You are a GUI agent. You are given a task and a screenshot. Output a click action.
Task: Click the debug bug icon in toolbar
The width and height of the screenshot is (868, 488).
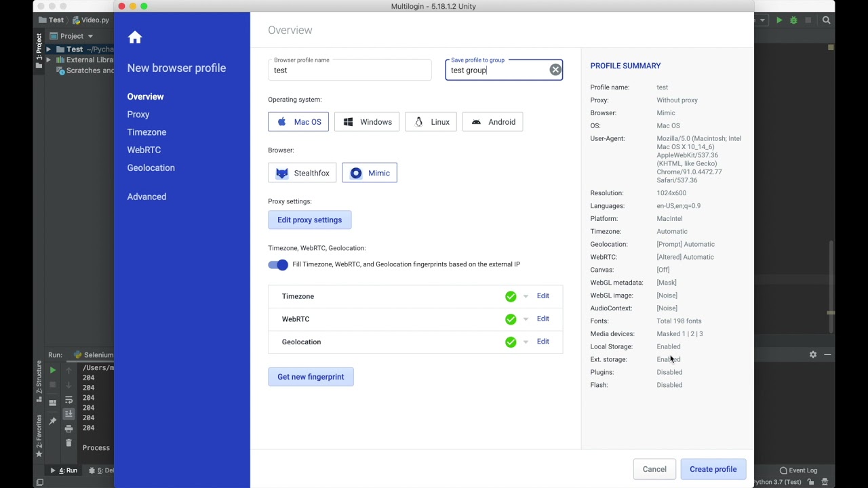click(x=793, y=20)
